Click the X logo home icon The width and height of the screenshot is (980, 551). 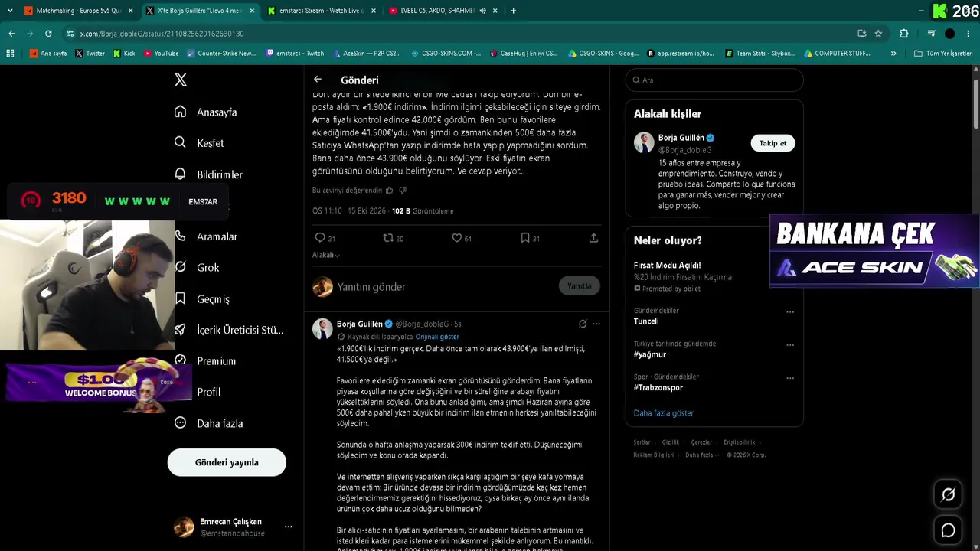click(x=181, y=80)
